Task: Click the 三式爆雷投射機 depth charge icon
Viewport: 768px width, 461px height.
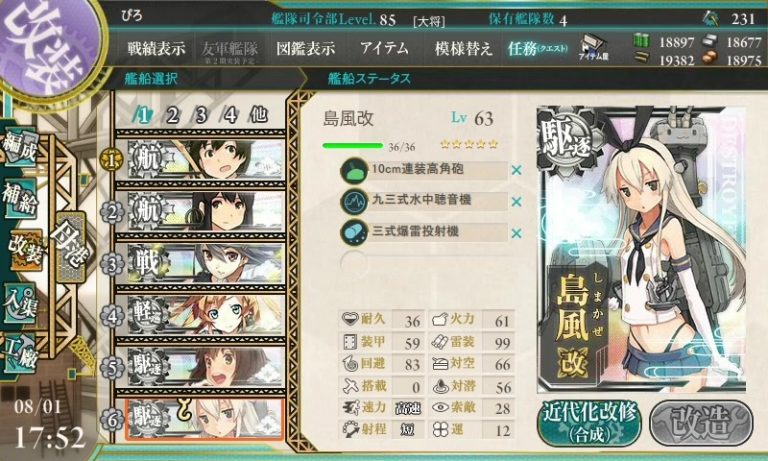Action: [354, 233]
